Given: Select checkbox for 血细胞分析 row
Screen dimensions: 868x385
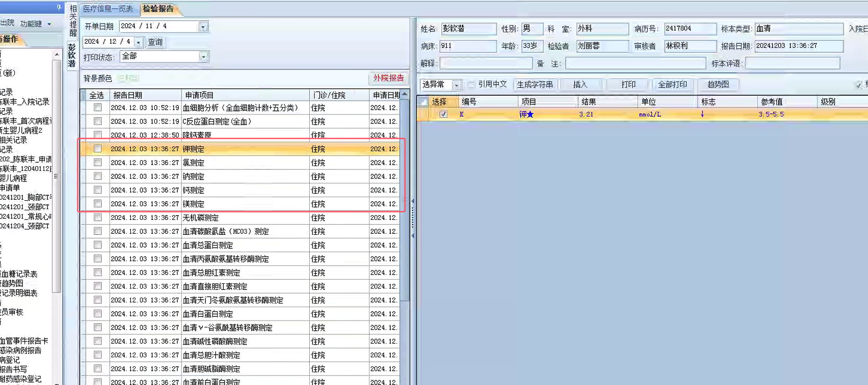Looking at the screenshot, I should click(x=97, y=108).
